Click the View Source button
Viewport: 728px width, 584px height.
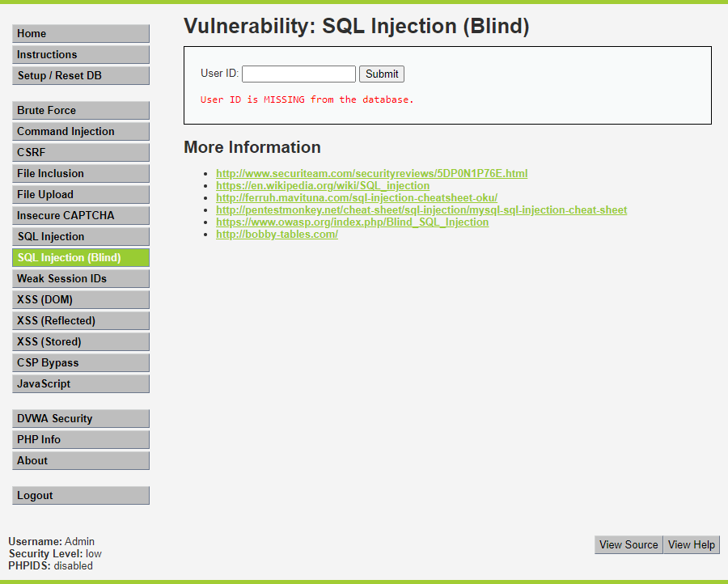(629, 545)
